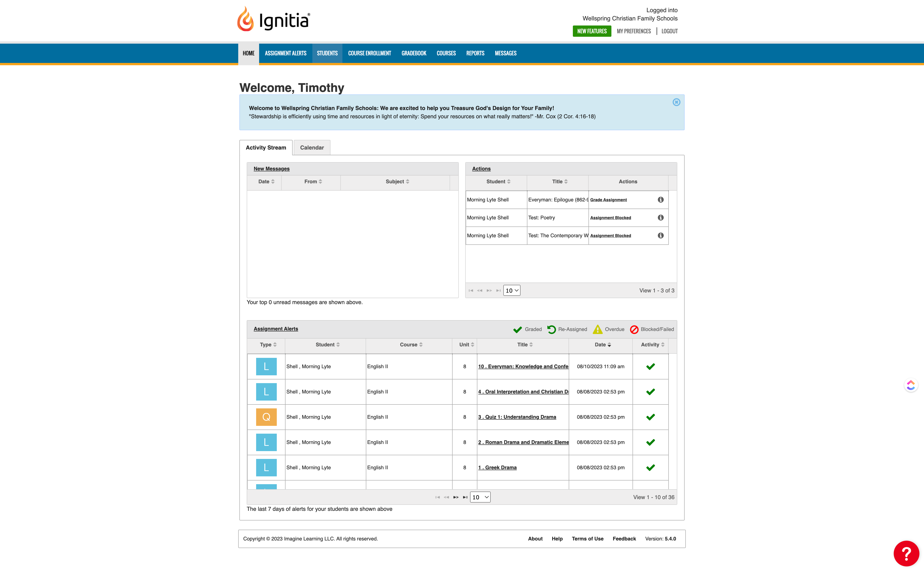Image resolution: width=924 pixels, height=571 pixels.
Task: Click the L lesson icon for Oral Interpretation
Action: 266,392
